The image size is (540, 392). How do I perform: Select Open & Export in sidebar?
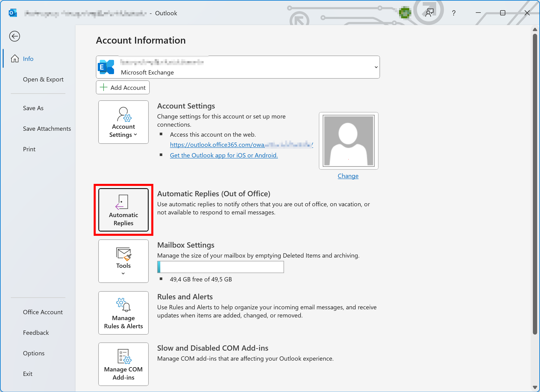[x=43, y=79]
